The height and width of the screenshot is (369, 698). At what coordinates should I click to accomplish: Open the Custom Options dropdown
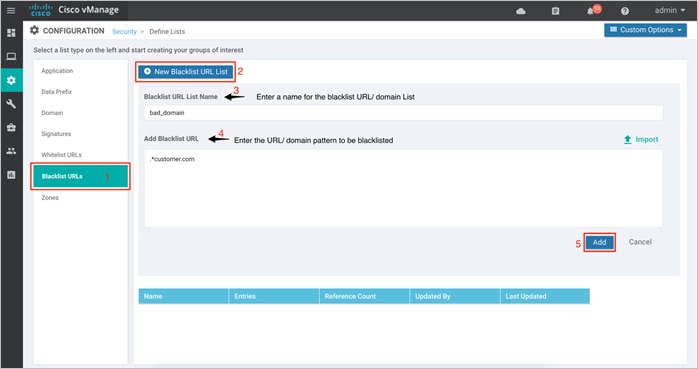645,30
